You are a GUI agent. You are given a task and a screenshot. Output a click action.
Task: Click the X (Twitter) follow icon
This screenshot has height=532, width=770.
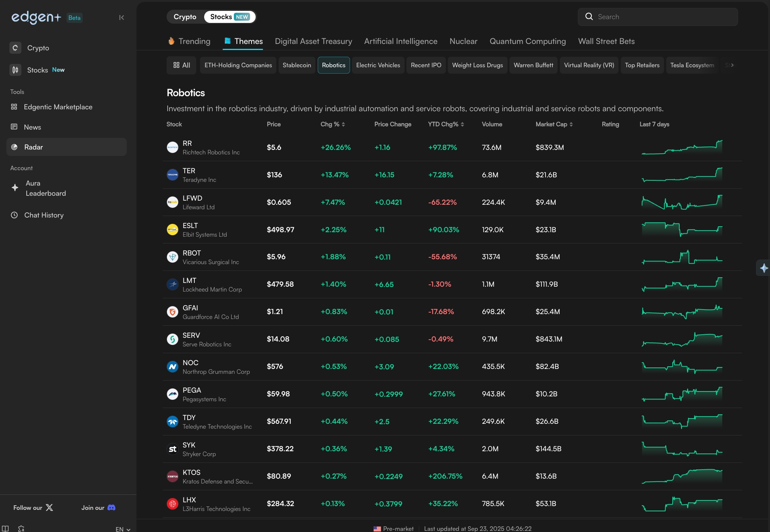coord(49,508)
